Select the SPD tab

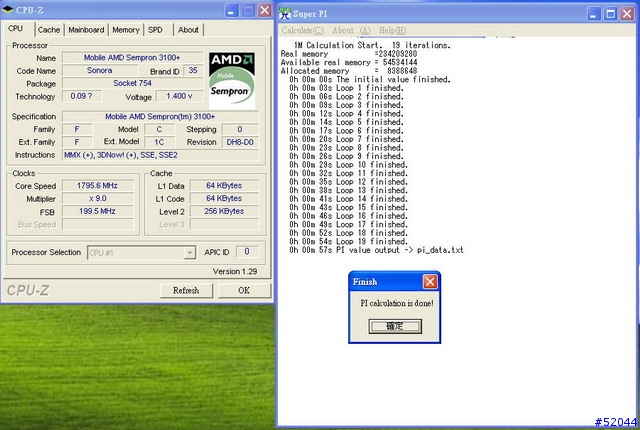[x=155, y=30]
